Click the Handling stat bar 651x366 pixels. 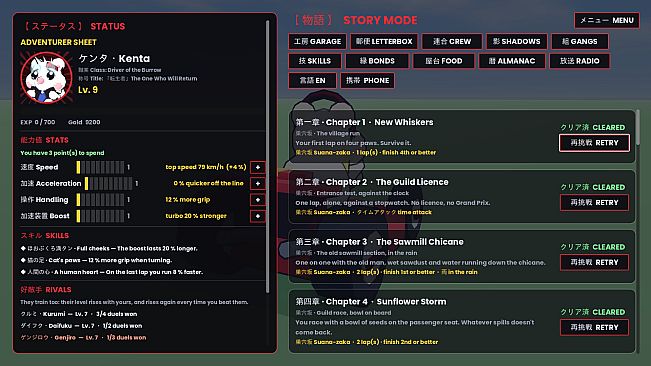click(x=100, y=200)
